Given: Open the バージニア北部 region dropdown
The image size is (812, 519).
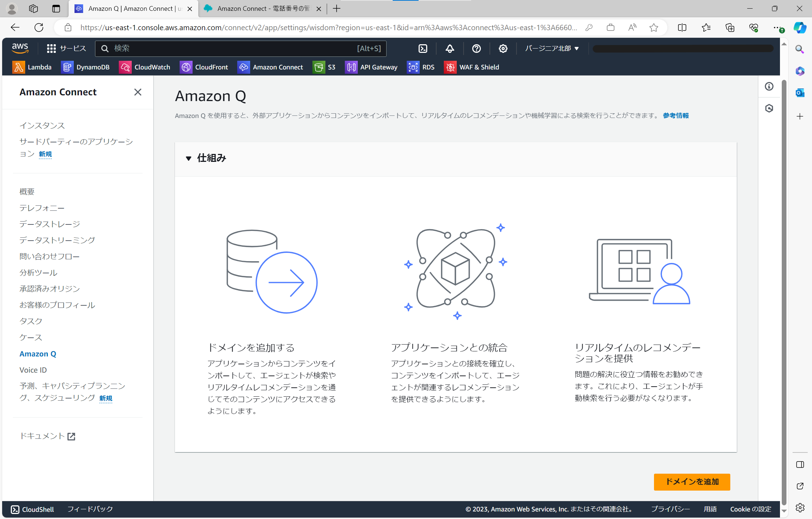Looking at the screenshot, I should click(x=552, y=49).
